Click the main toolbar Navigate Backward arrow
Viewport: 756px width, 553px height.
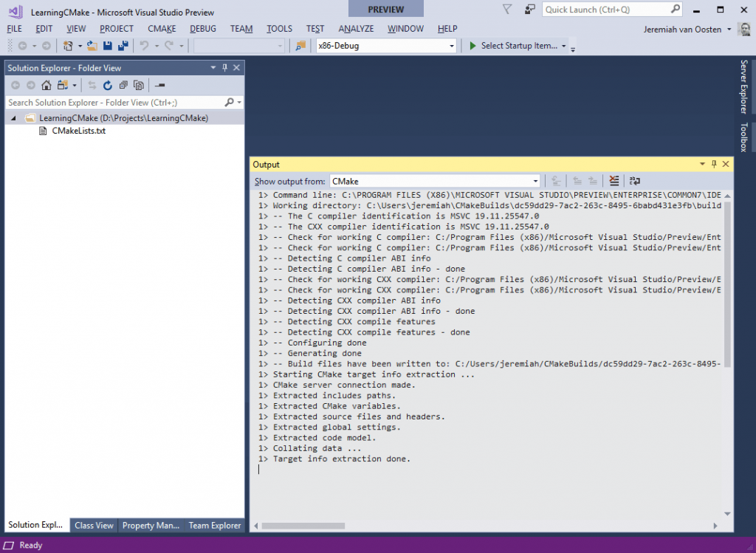click(x=22, y=46)
